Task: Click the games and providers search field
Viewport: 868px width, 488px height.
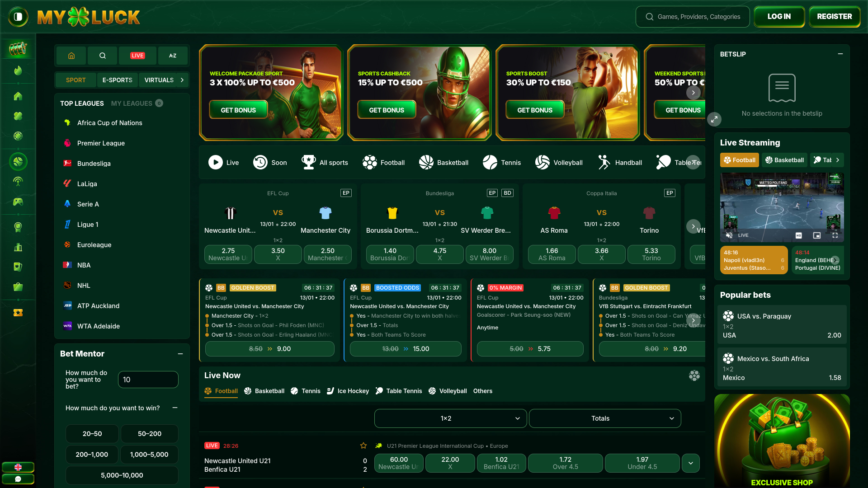Action: click(693, 16)
